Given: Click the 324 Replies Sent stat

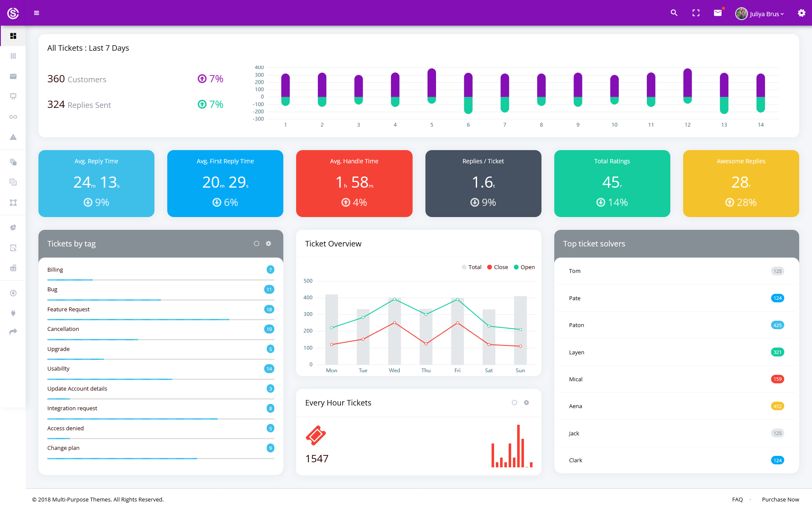Looking at the screenshot, I should [x=79, y=104].
